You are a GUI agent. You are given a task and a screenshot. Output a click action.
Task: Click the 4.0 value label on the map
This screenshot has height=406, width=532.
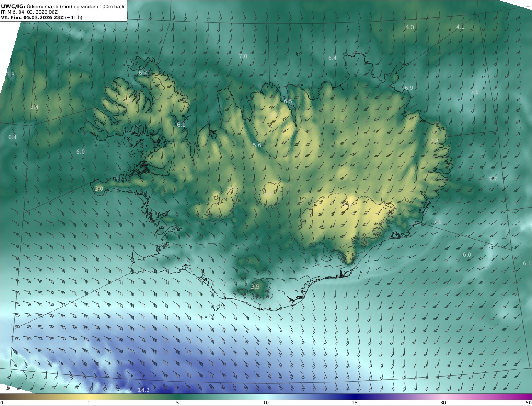pyautogui.click(x=410, y=27)
